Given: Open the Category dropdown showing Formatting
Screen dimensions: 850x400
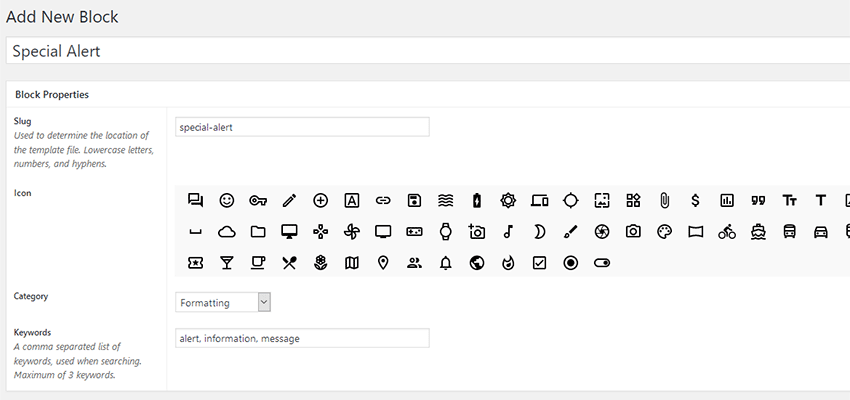Looking at the screenshot, I should 222,302.
